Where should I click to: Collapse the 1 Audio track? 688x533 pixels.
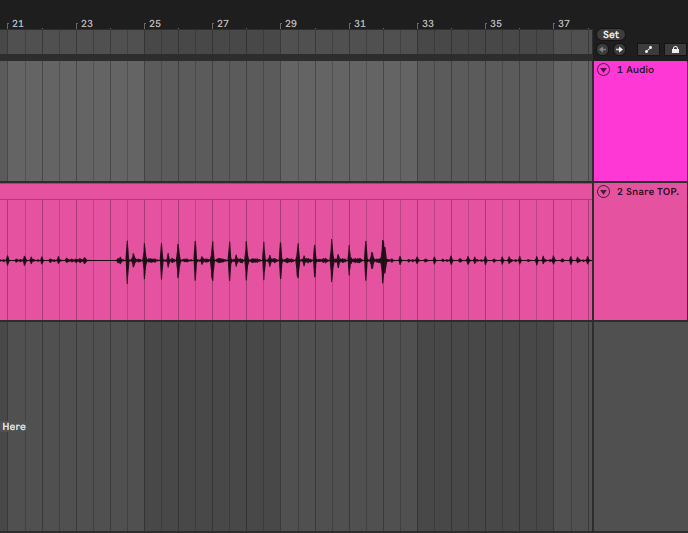tap(604, 70)
